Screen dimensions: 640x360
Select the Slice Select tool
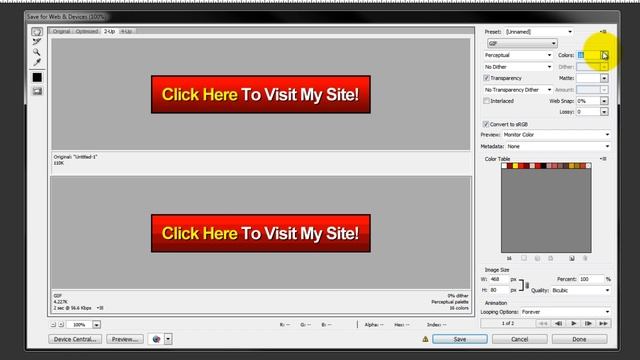pos(37,42)
